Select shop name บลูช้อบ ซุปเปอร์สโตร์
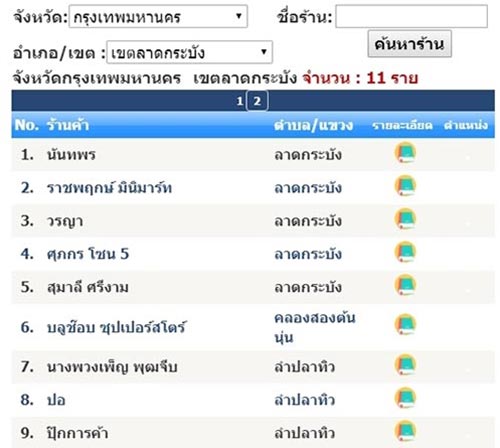The image size is (500, 448). click(x=117, y=327)
